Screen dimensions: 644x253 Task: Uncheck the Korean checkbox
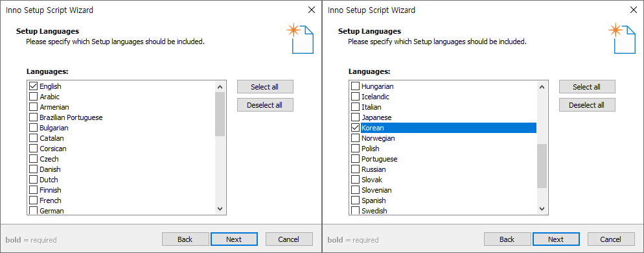355,128
